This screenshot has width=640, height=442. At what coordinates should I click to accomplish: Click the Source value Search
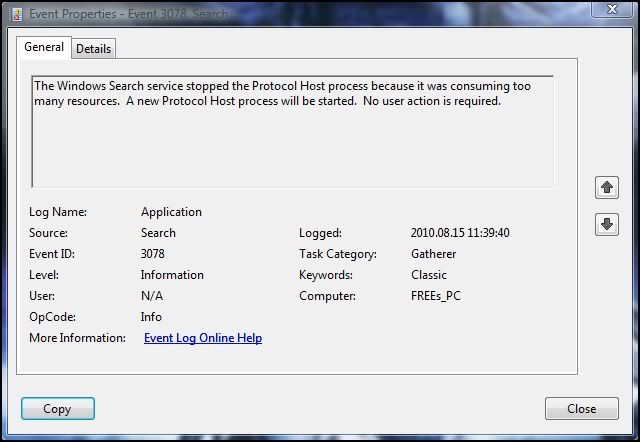pyautogui.click(x=159, y=233)
